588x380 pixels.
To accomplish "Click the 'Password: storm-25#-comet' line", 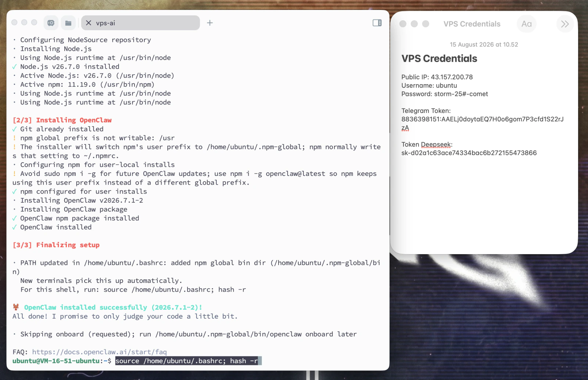I will (445, 94).
